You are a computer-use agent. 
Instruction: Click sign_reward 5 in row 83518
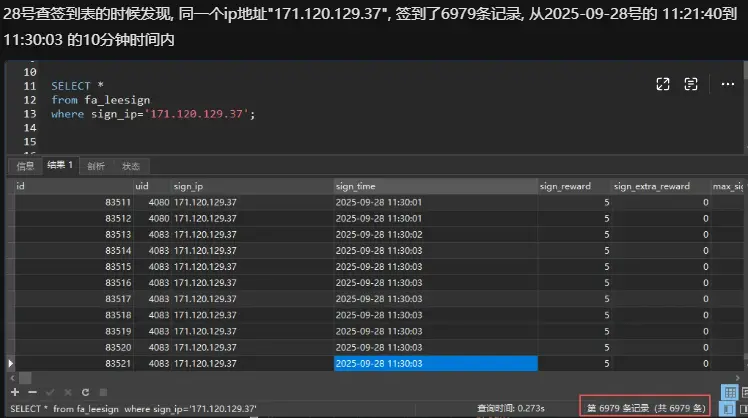point(574,315)
